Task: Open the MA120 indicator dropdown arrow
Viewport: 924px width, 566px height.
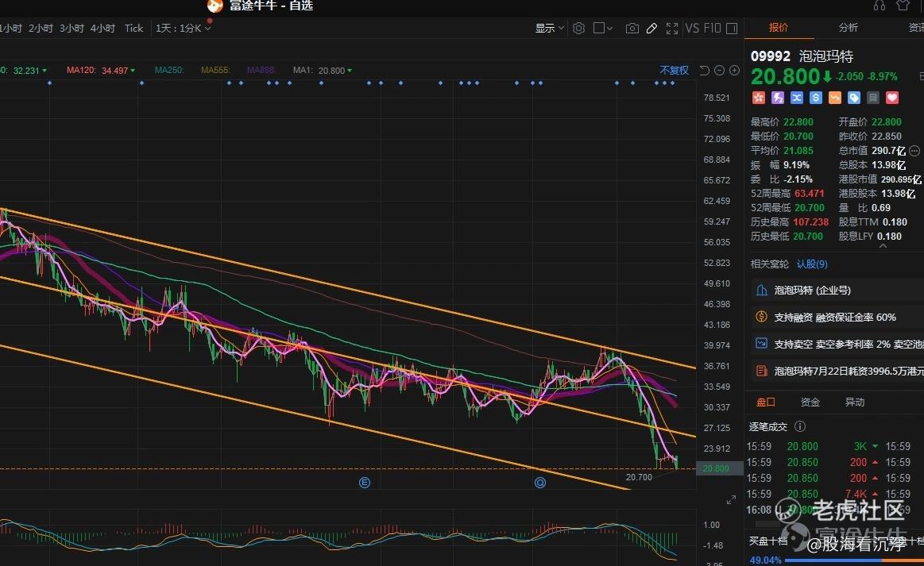Action: [x=133, y=71]
